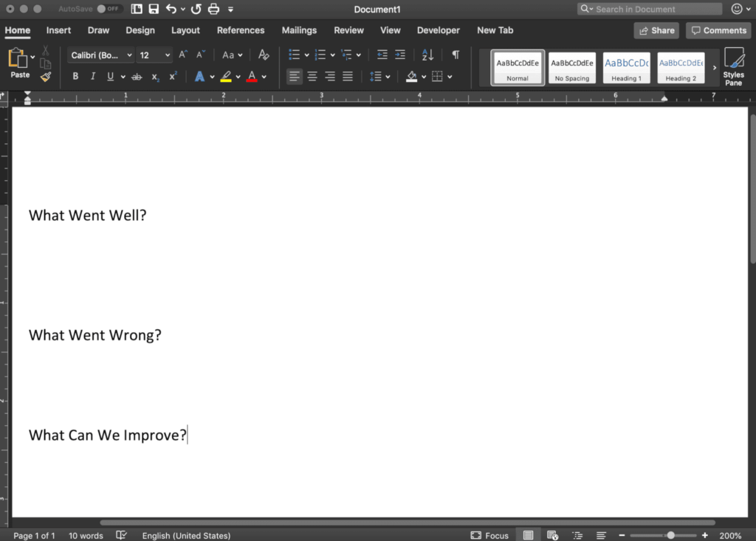Click the Increase Indent icon
Image resolution: width=756 pixels, height=541 pixels.
tap(400, 55)
